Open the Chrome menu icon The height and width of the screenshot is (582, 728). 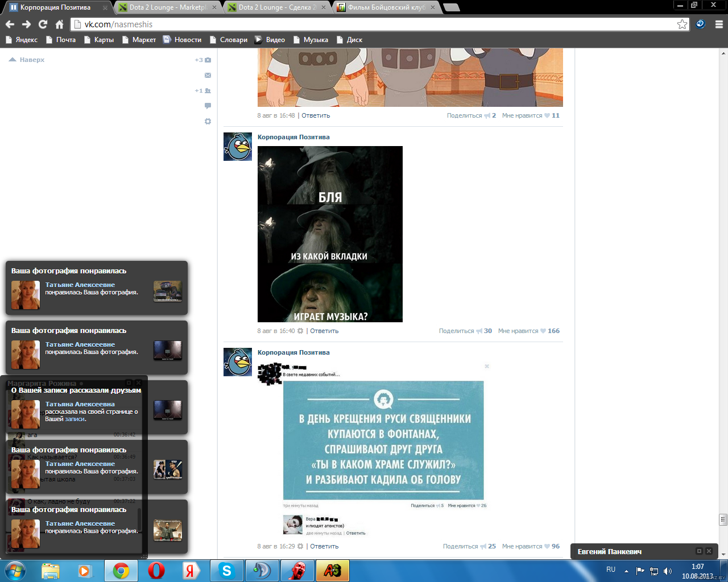(x=719, y=24)
